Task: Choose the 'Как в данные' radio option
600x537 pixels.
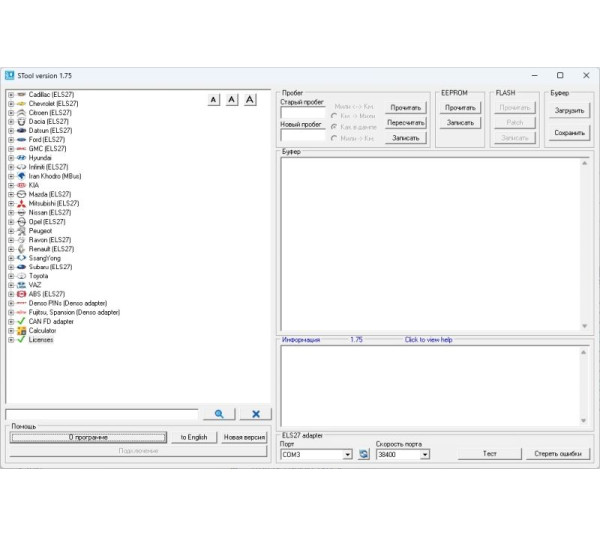Action: [333, 127]
